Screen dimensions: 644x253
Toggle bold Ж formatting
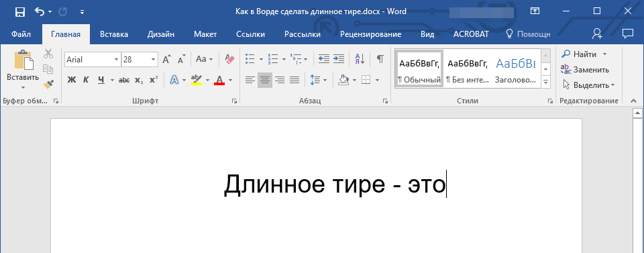(x=72, y=80)
